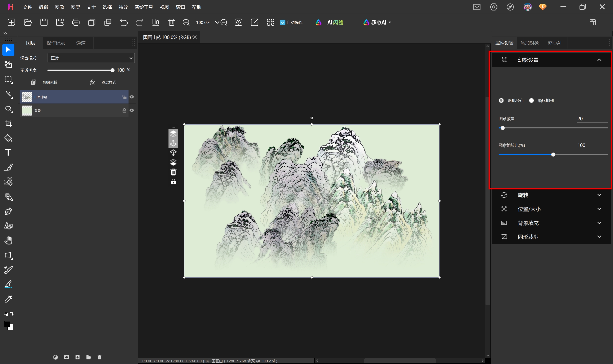Redo the last undone action
This screenshot has height=364, width=613.
139,22
